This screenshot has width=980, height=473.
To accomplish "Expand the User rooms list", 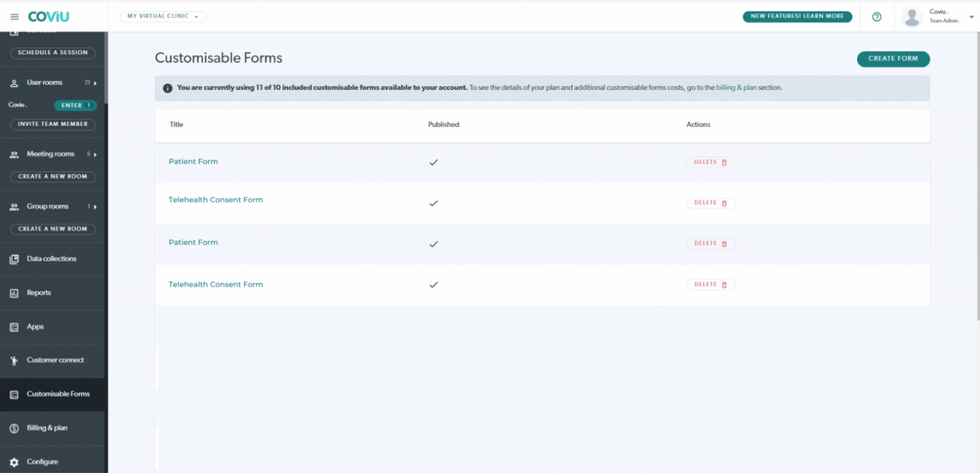I will tap(94, 82).
